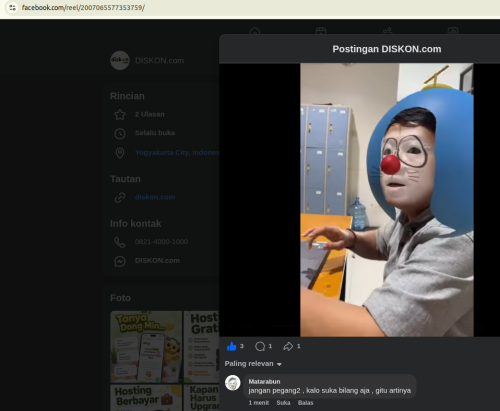Click the blue Like thumbs-up icon
500x411 pixels.
tap(231, 347)
